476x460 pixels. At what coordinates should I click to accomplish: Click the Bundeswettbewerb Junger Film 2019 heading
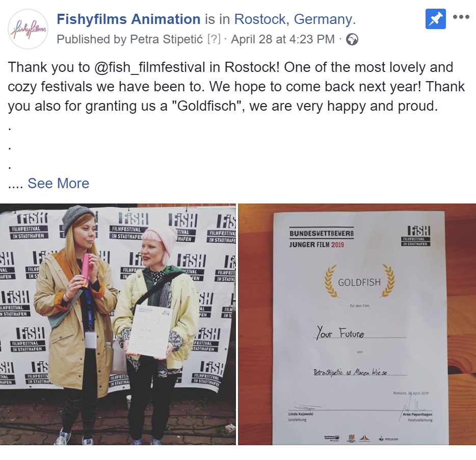[322, 238]
